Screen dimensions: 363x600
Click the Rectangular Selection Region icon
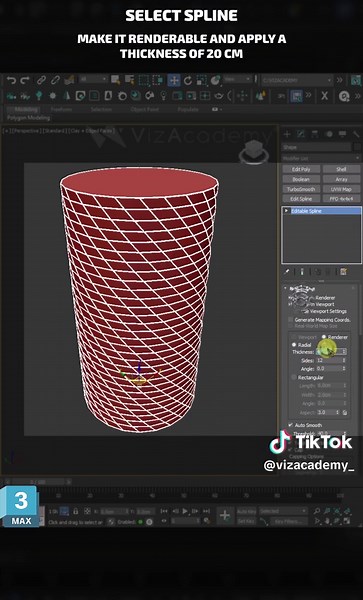(x=144, y=80)
